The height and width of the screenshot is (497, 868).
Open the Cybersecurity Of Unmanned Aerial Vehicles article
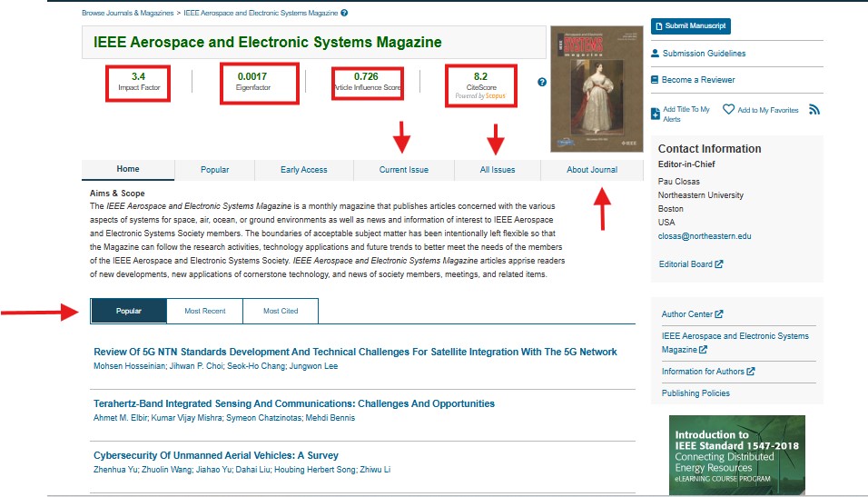coord(216,455)
